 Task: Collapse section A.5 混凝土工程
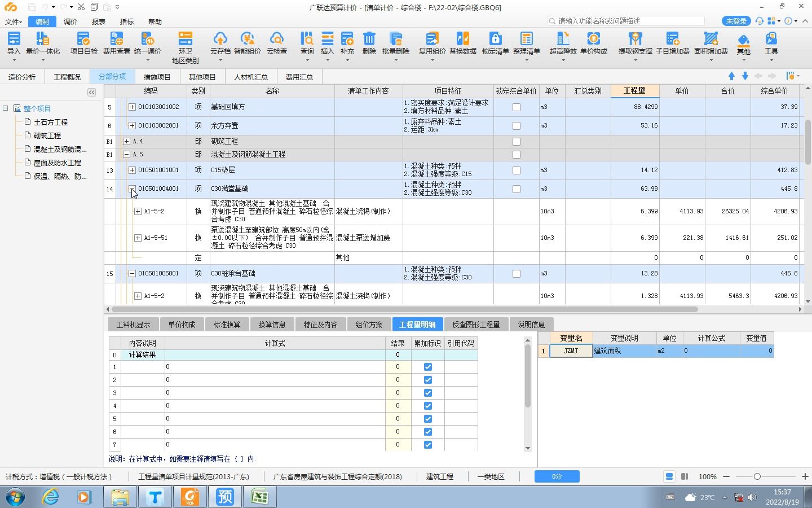pos(126,154)
